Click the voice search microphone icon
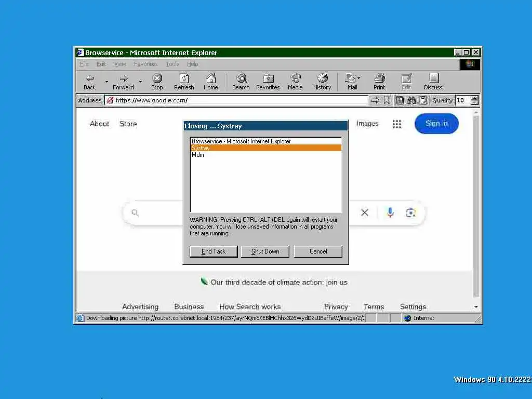Screen dimensions: 532x399 390,212
